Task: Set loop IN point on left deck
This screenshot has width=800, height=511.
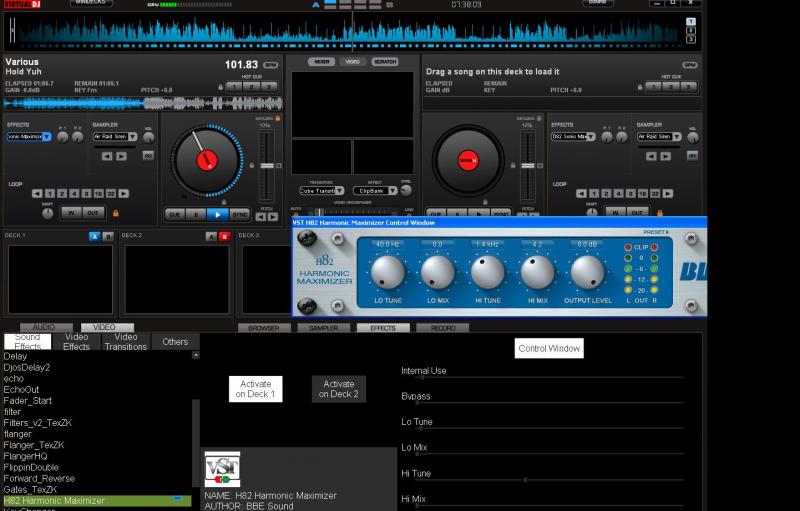Action: coord(70,213)
